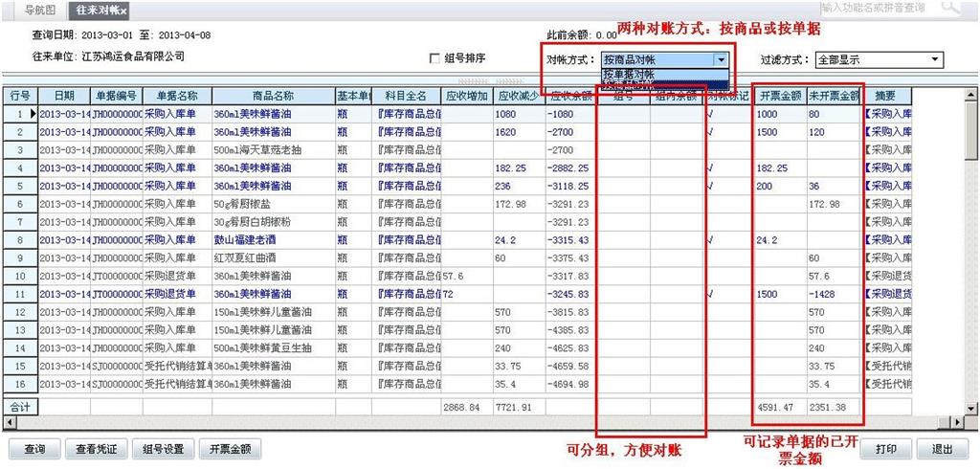Click the 合计 totals row label
The image size is (980, 469).
coord(20,407)
